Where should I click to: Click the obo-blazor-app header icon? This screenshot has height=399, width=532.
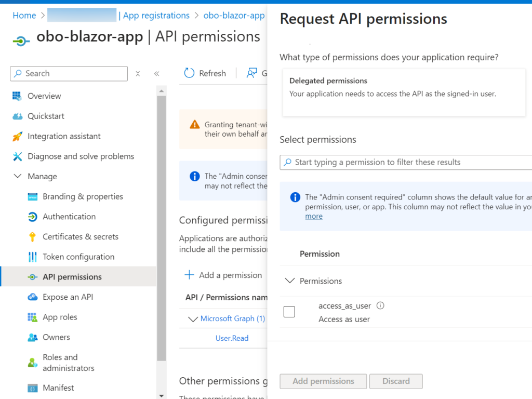[21, 42]
